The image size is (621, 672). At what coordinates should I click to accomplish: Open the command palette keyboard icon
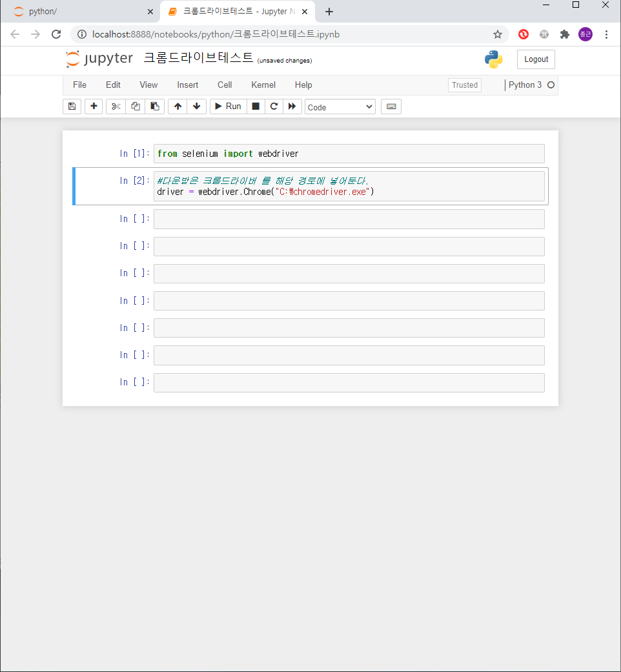391,107
